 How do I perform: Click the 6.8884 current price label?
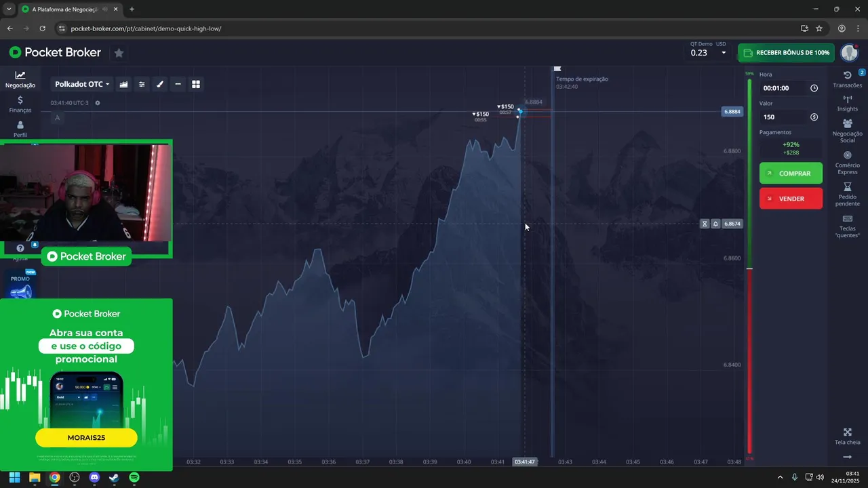pyautogui.click(x=732, y=112)
